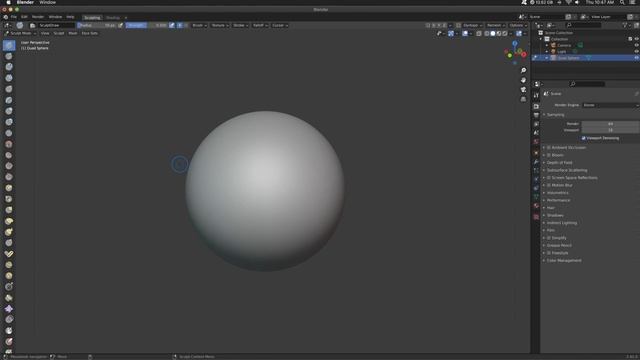The width and height of the screenshot is (640, 360).
Task: Hide the Camera in outliner
Action: click(636, 45)
